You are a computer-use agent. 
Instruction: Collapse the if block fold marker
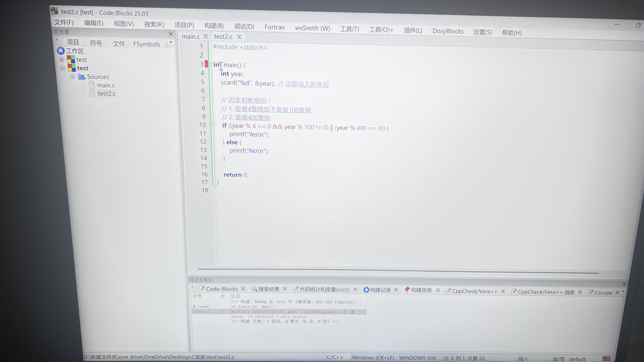coord(213,125)
